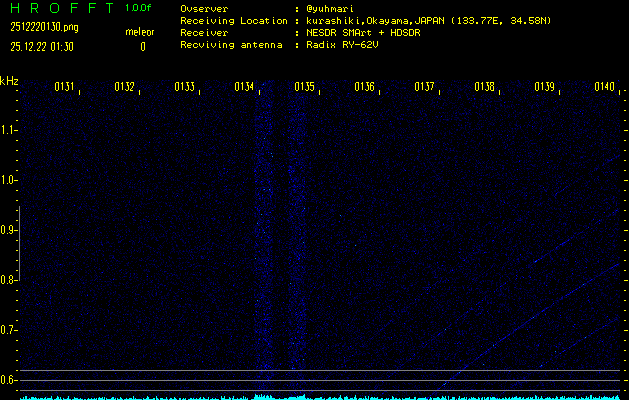This screenshot has width=629, height=400.
Task: Click the 0133 time marker
Action: pyautogui.click(x=185, y=87)
